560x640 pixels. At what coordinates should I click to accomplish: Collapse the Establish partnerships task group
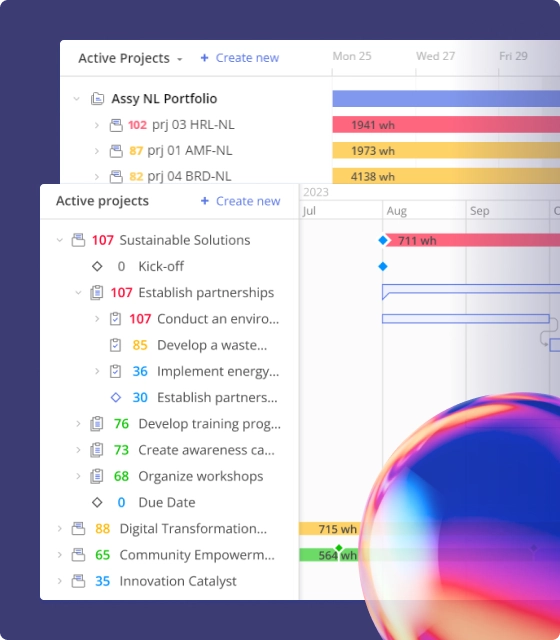(x=78, y=293)
